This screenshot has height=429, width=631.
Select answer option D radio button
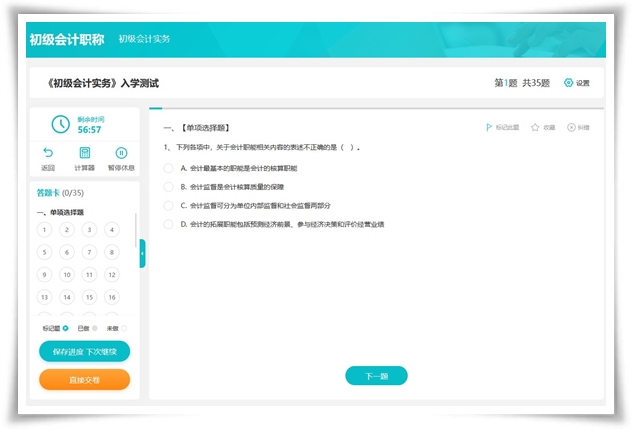(x=169, y=224)
